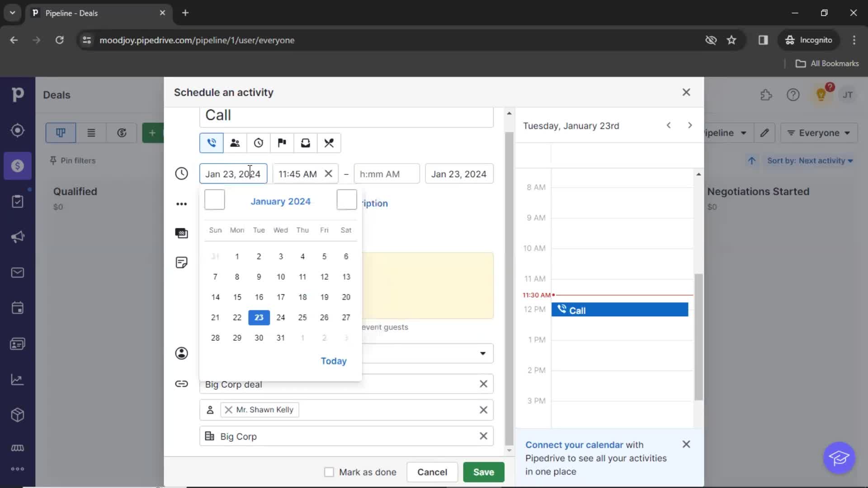Select the cancel/X activity type icon
This screenshot has height=488, width=868.
click(x=330, y=143)
